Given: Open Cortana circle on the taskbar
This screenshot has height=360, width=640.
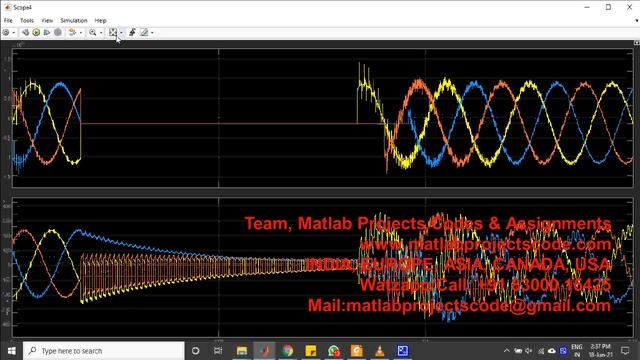Looking at the screenshot, I should [x=196, y=351].
